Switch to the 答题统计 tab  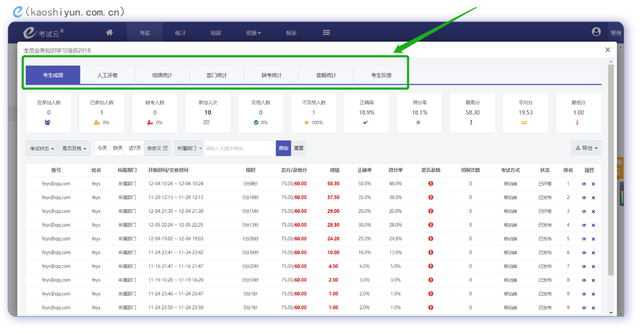[x=326, y=75]
